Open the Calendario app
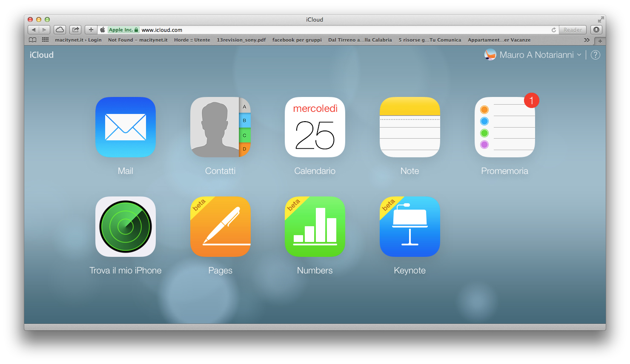 coord(315,127)
